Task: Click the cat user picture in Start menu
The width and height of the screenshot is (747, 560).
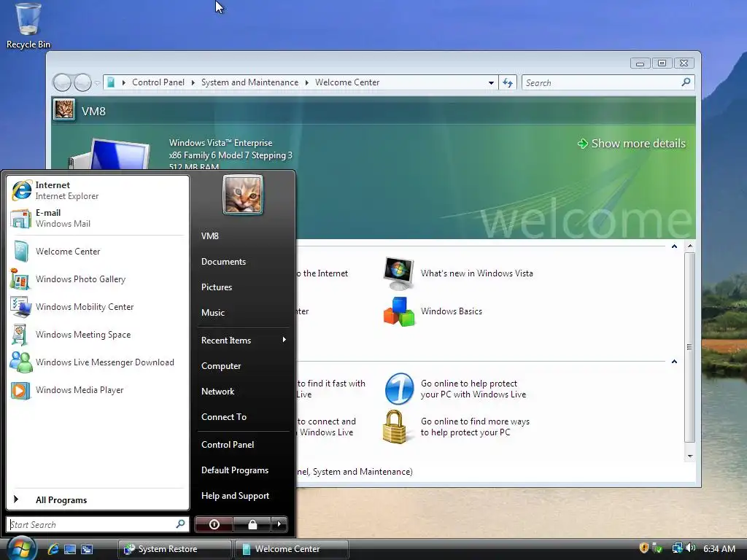Action: [x=243, y=195]
